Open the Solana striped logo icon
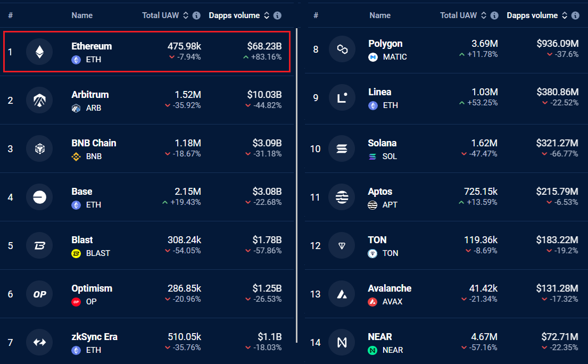 click(x=342, y=148)
